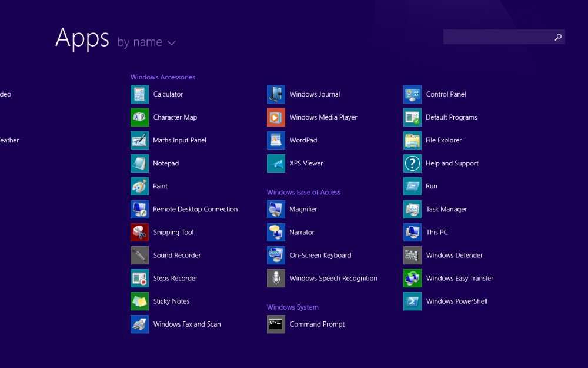The width and height of the screenshot is (588, 368).
Task: Select the 'Control Panel' label text
Action: 446,94
